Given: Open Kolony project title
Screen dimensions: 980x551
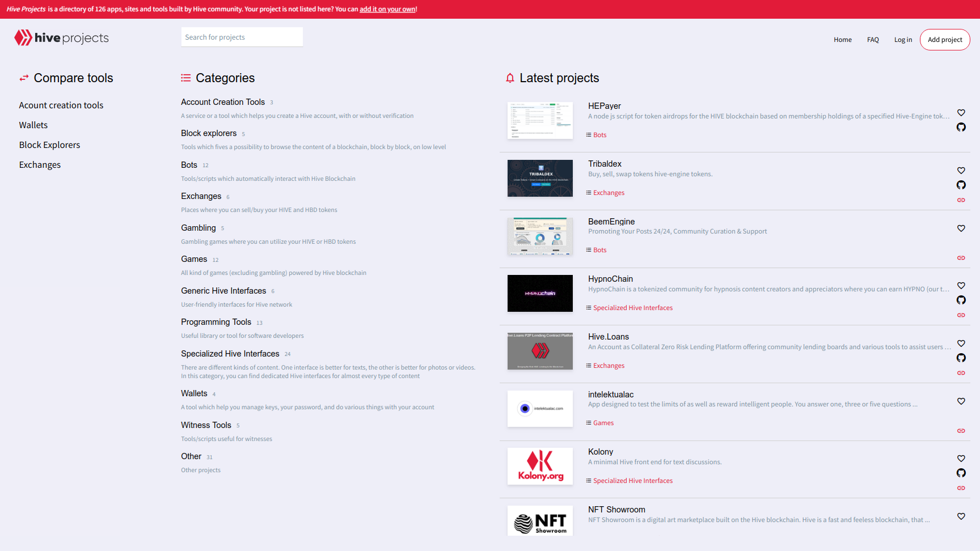Looking at the screenshot, I should point(601,452).
